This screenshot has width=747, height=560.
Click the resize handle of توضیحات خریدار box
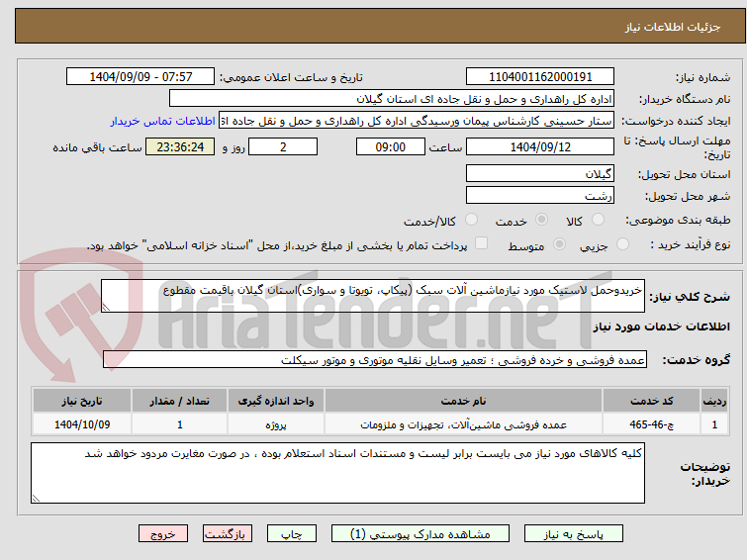coord(37,498)
